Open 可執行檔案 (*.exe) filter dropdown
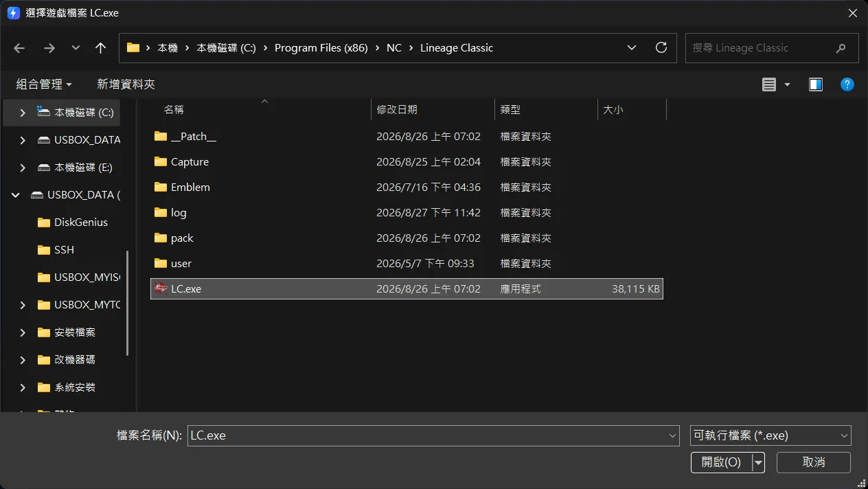The image size is (868, 489). pos(770,435)
